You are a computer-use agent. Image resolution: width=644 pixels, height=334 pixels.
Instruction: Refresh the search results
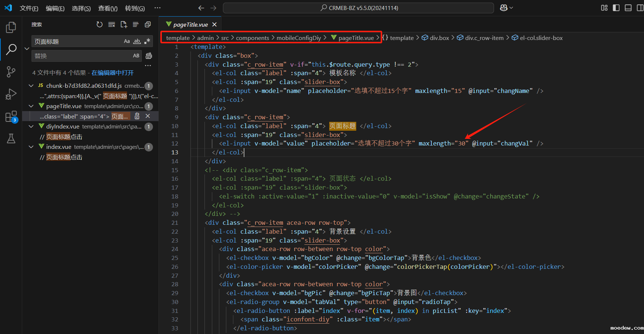pos(99,24)
